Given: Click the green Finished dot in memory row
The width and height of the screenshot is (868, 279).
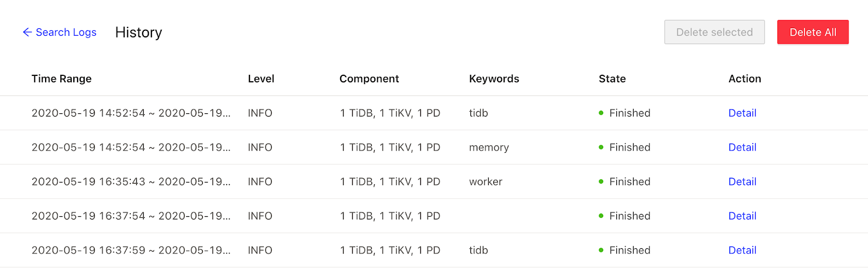Looking at the screenshot, I should point(601,147).
